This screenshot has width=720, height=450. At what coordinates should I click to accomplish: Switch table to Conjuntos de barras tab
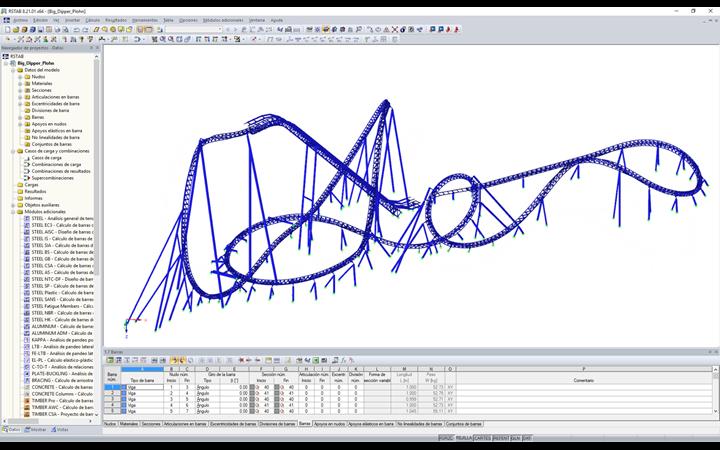[464, 424]
